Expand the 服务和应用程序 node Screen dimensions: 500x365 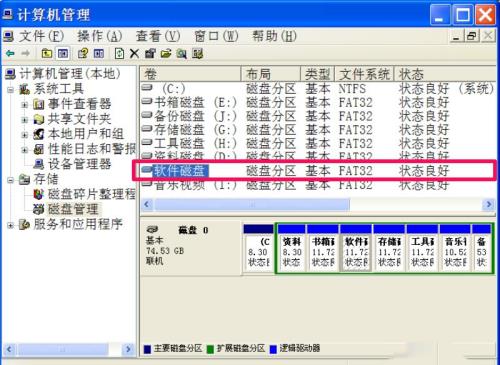[11, 225]
